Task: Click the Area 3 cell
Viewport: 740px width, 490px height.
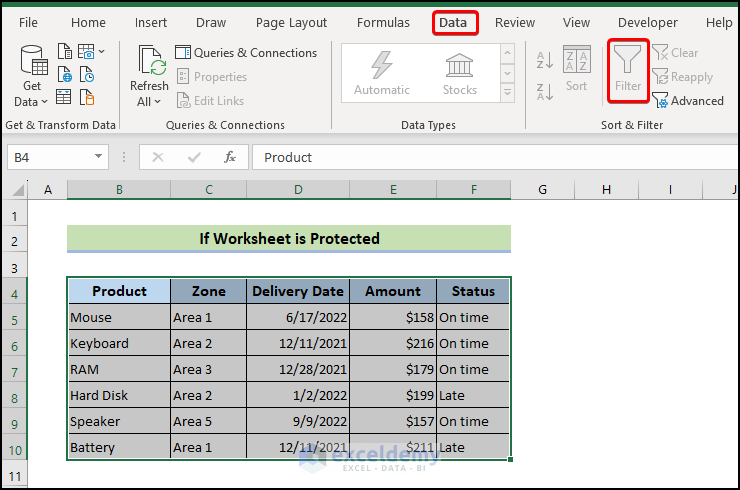Action: pyautogui.click(x=208, y=369)
